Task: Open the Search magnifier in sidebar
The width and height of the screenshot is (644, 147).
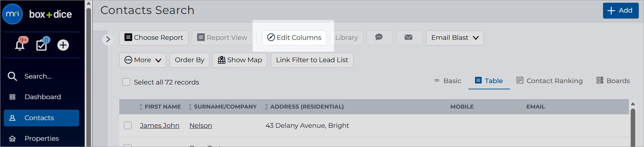Action: [12, 76]
